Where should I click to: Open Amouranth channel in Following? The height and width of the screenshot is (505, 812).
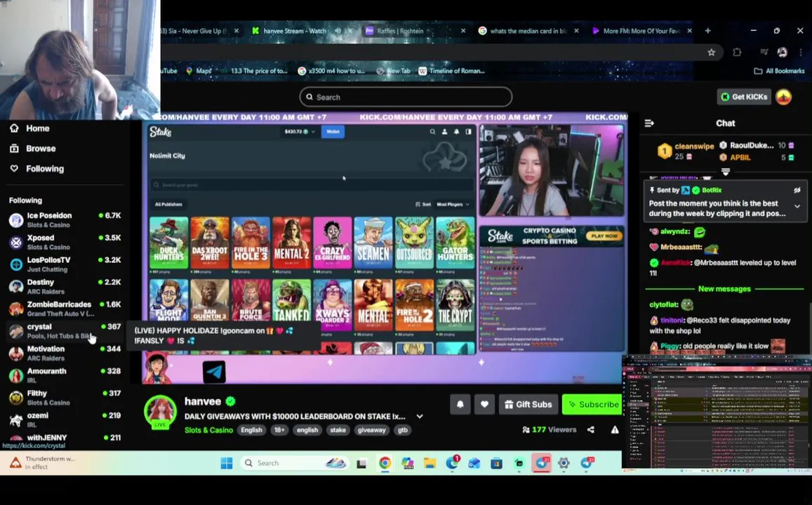(x=65, y=376)
